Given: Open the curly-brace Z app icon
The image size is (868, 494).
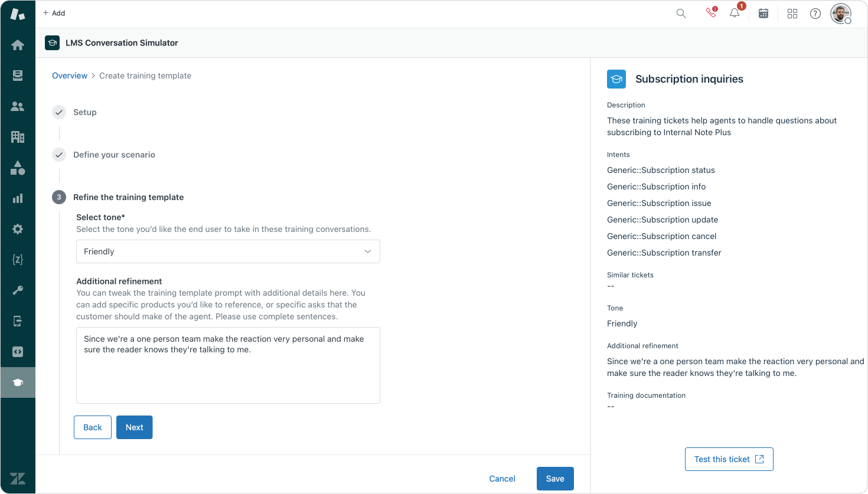Looking at the screenshot, I should 18,260.
